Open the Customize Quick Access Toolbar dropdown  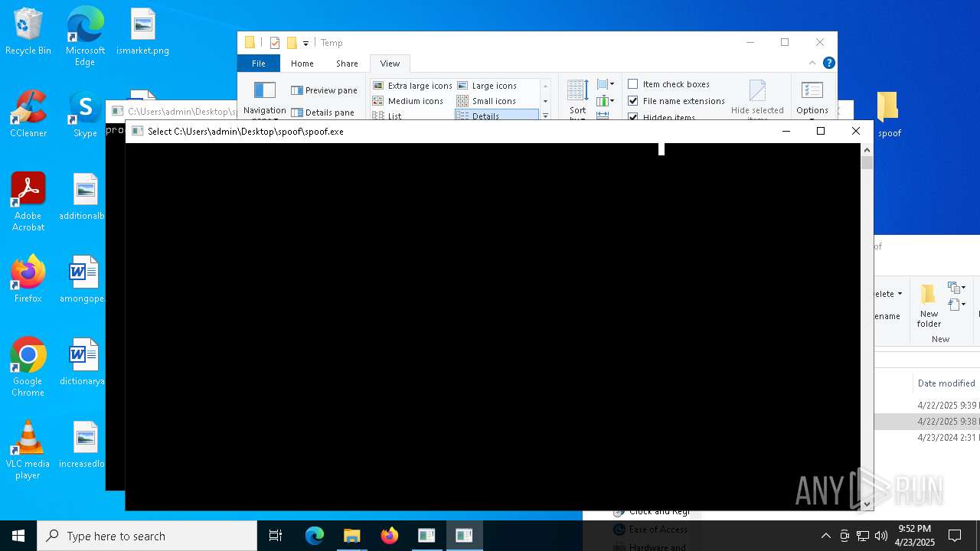tap(305, 43)
